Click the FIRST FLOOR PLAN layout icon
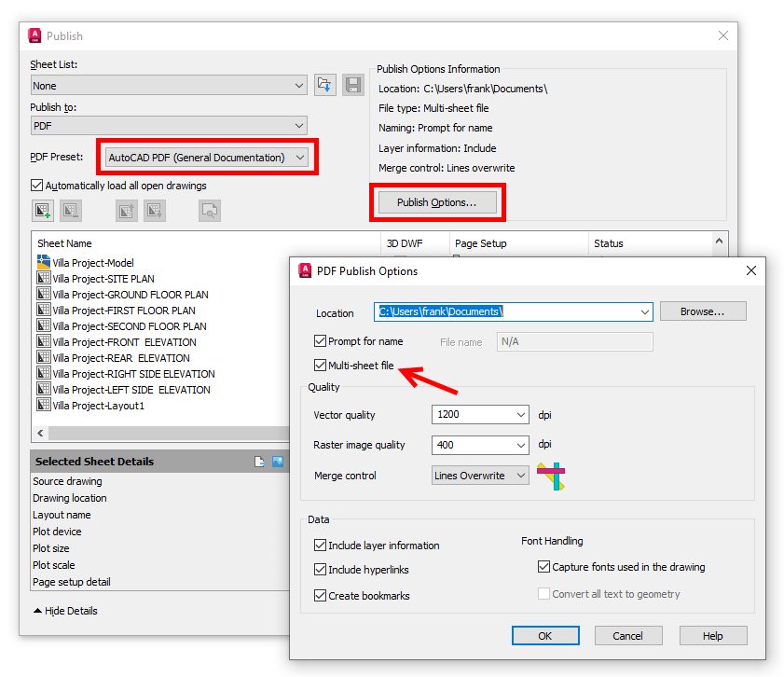 pos(44,310)
